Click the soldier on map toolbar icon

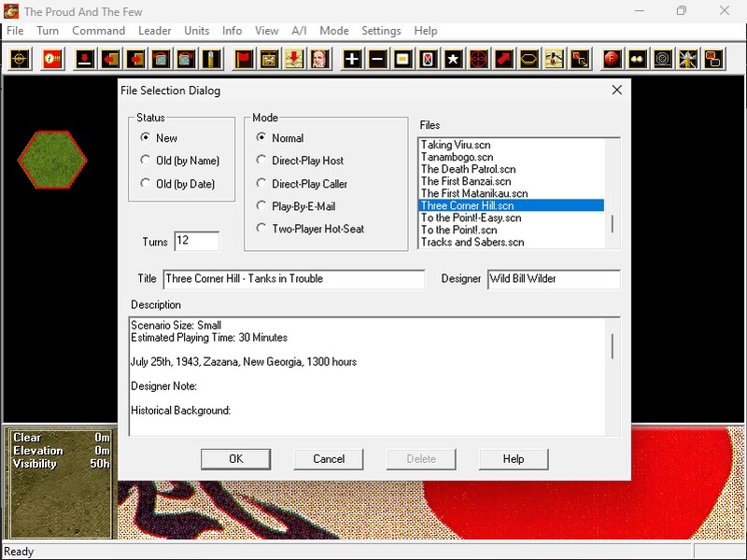click(555, 59)
